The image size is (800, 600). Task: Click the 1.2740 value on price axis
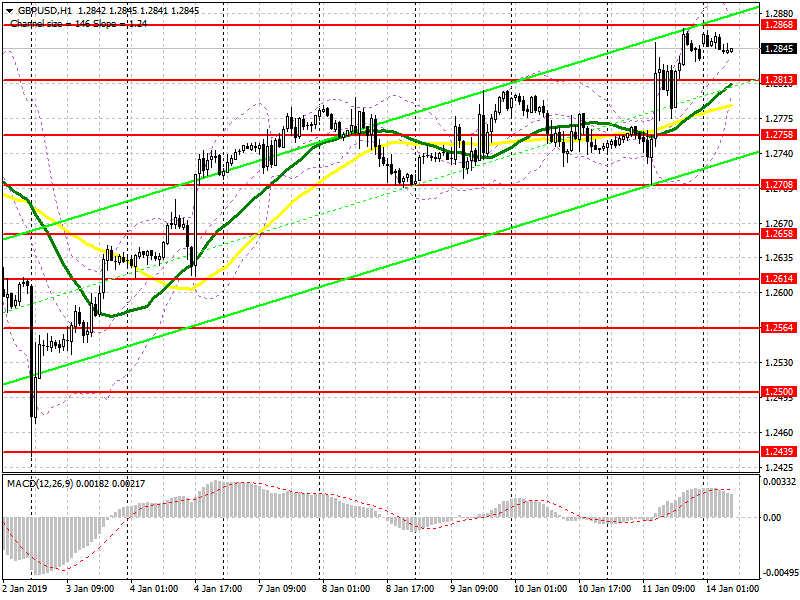coord(779,154)
